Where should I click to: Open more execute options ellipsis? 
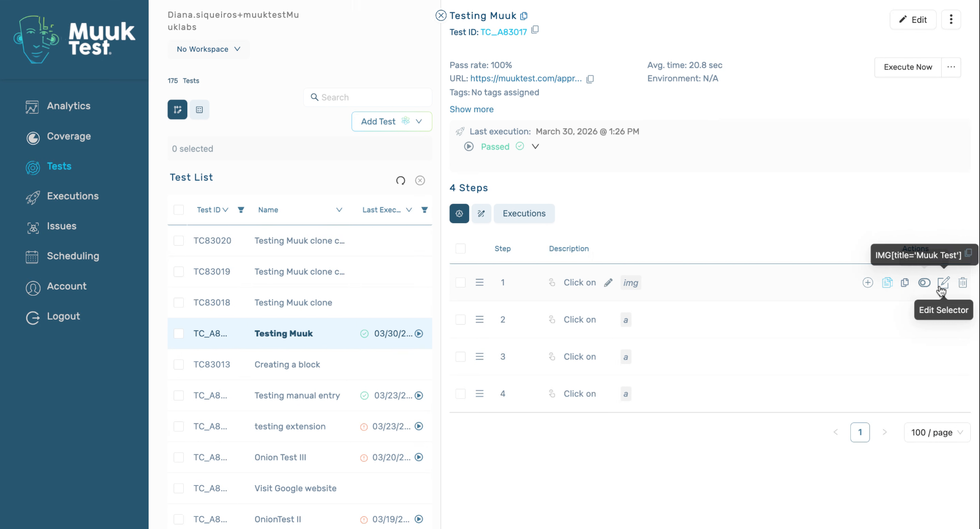951,67
